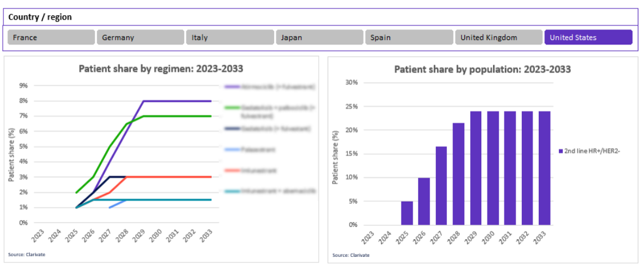Click the green line legend marker

click(x=231, y=108)
